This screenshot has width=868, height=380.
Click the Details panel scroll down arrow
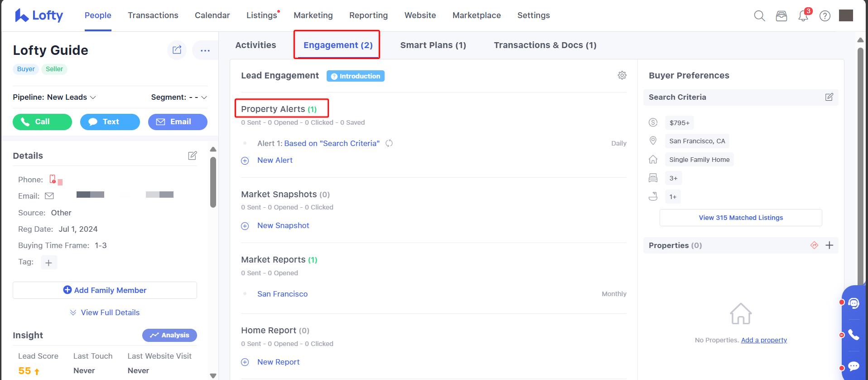213,375
